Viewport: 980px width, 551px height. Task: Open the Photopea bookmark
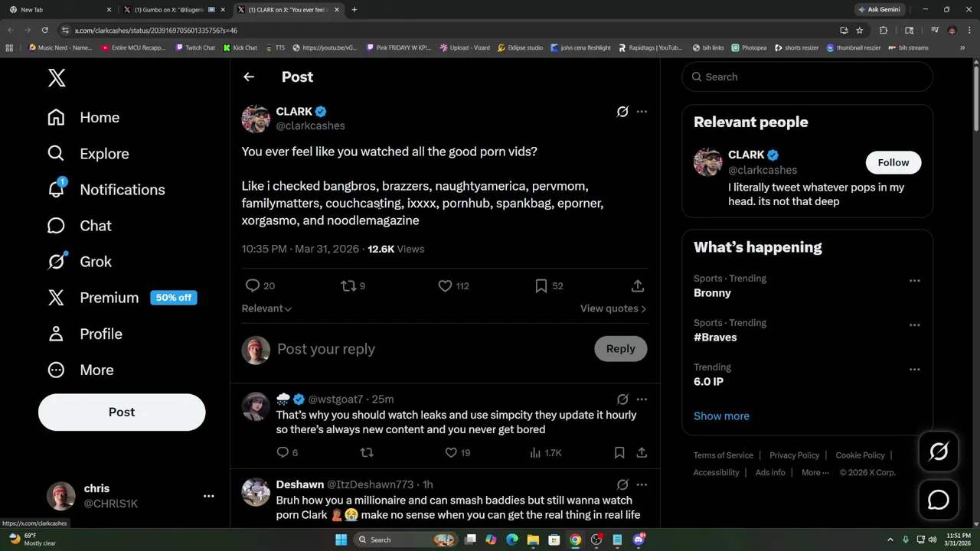click(x=749, y=47)
